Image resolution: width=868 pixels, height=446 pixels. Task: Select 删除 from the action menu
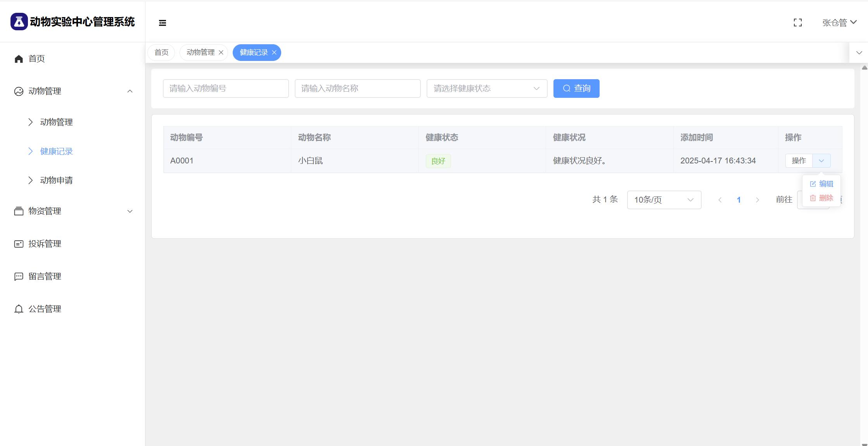tap(822, 198)
